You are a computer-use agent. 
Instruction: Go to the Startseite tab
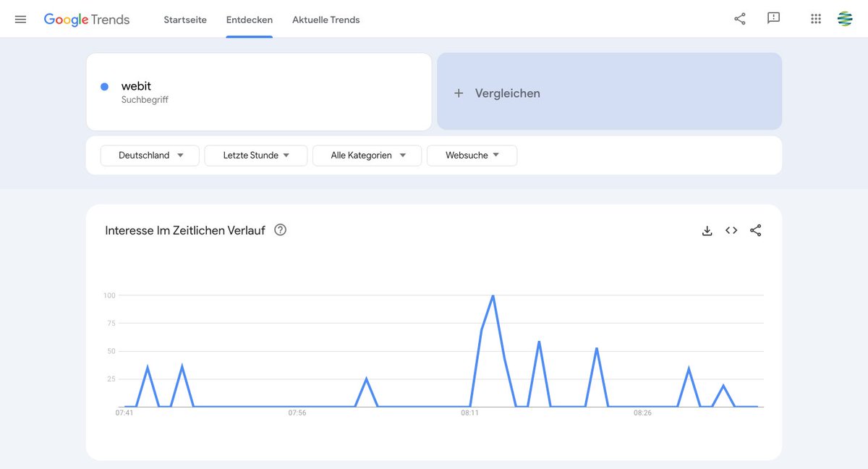pyautogui.click(x=185, y=20)
